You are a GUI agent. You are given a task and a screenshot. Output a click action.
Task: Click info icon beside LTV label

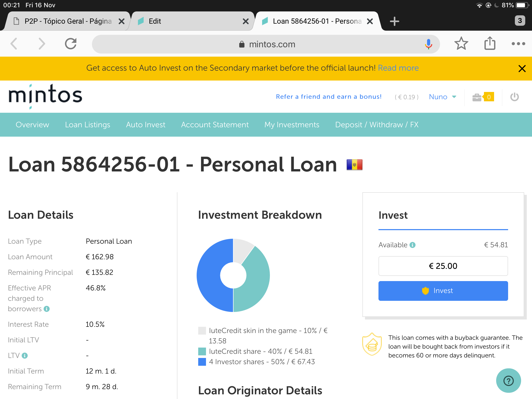point(25,356)
